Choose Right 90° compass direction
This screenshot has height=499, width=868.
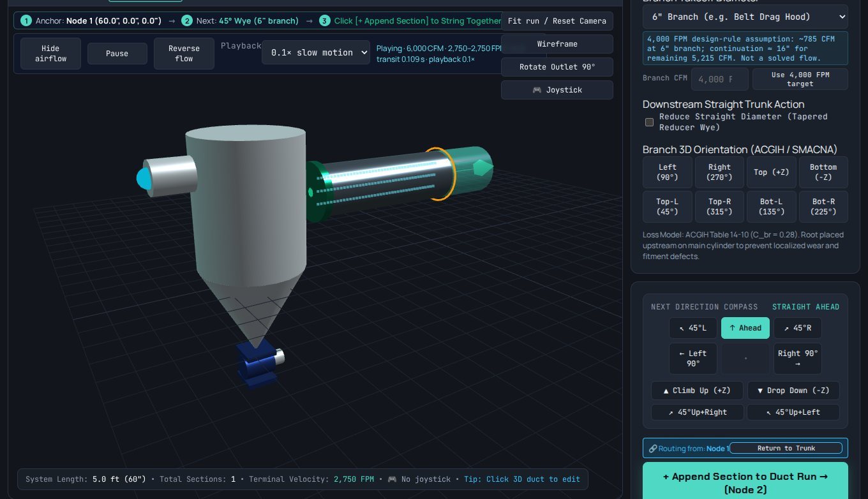(x=797, y=359)
